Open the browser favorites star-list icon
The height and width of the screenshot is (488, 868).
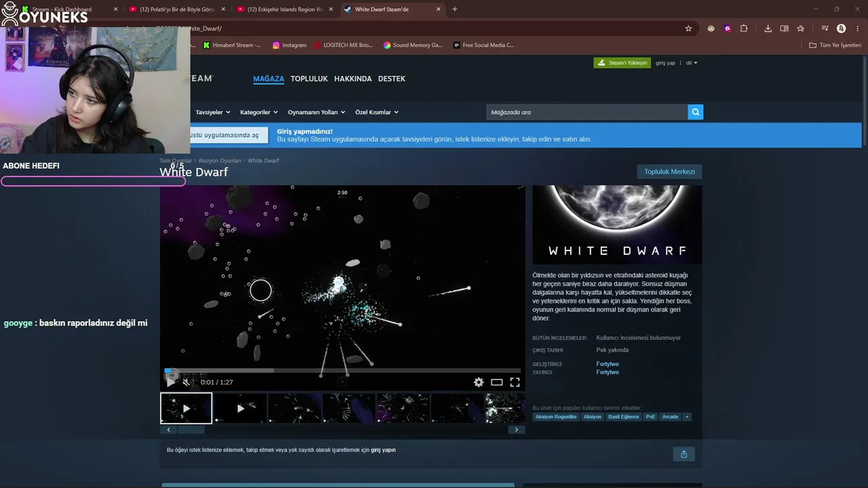pyautogui.click(x=801, y=28)
